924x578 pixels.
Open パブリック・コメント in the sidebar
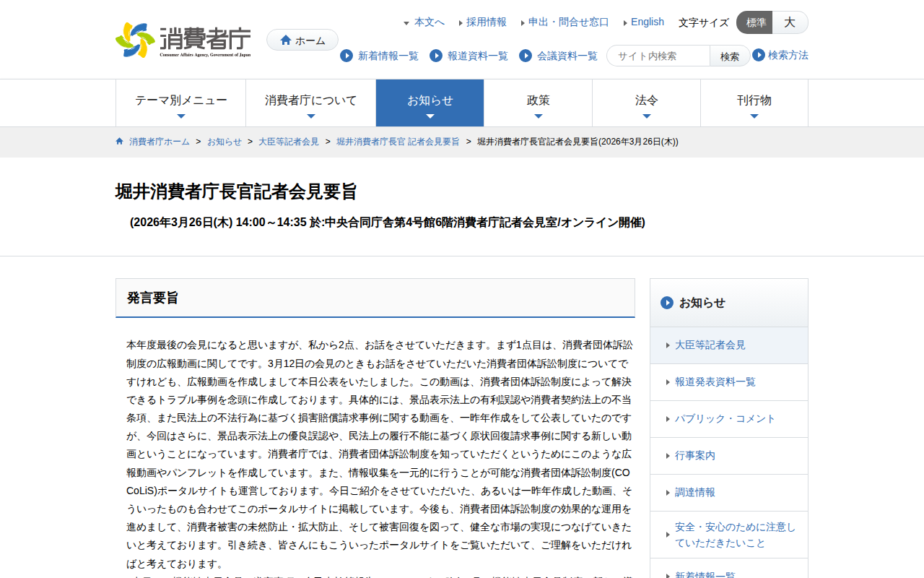(725, 419)
